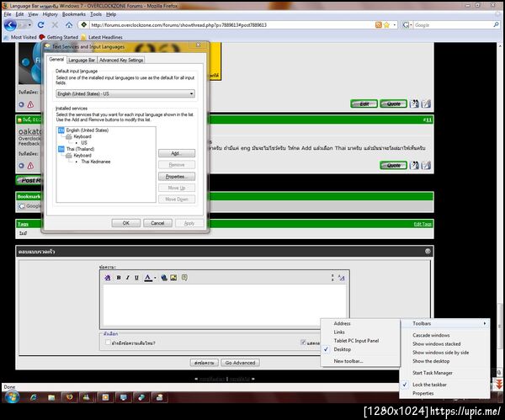Open the History menu
Viewport: 505px width, 420px height.
50,14
